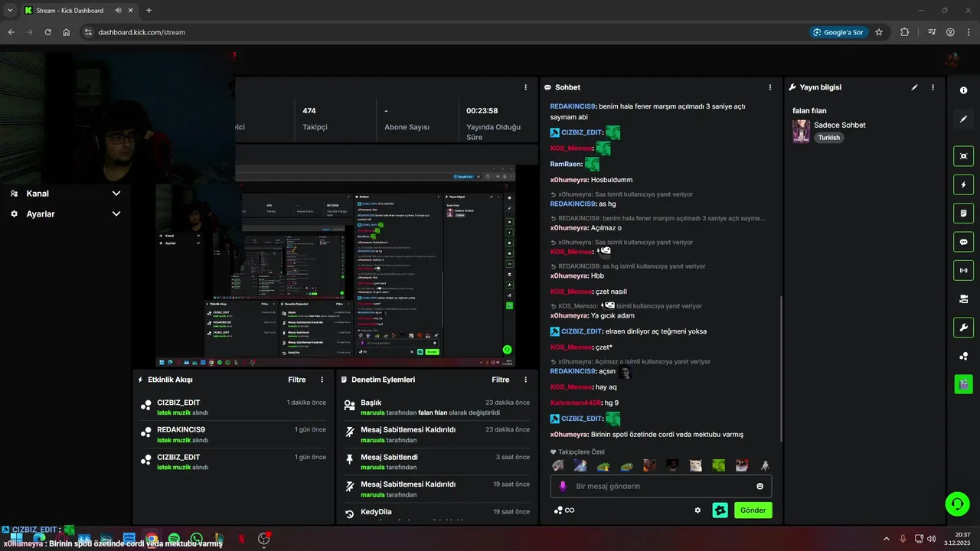
Task: Click Filtre in Etkinlik Akışı panel
Action: (297, 380)
